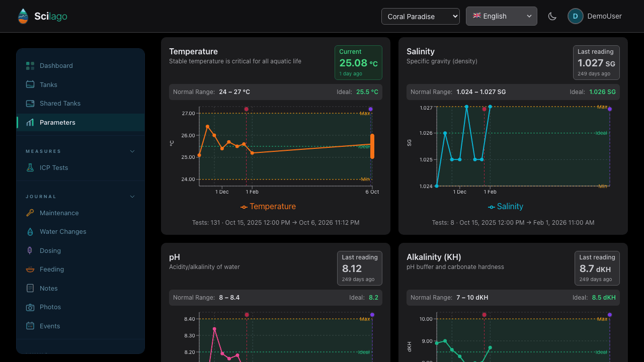Click the Alkalinity ideal 8.5 dKH value
644x362 pixels.
(x=604, y=298)
